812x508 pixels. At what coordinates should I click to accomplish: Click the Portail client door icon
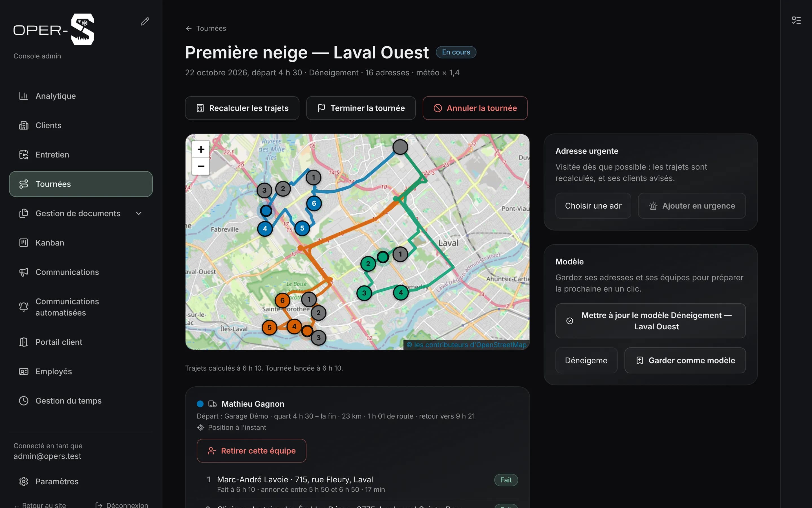pyautogui.click(x=23, y=342)
